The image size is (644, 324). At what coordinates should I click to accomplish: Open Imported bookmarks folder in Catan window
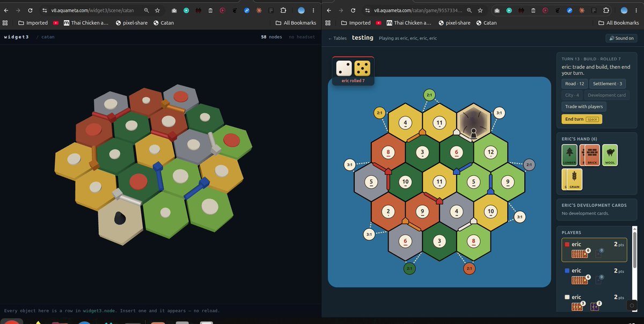pos(355,23)
